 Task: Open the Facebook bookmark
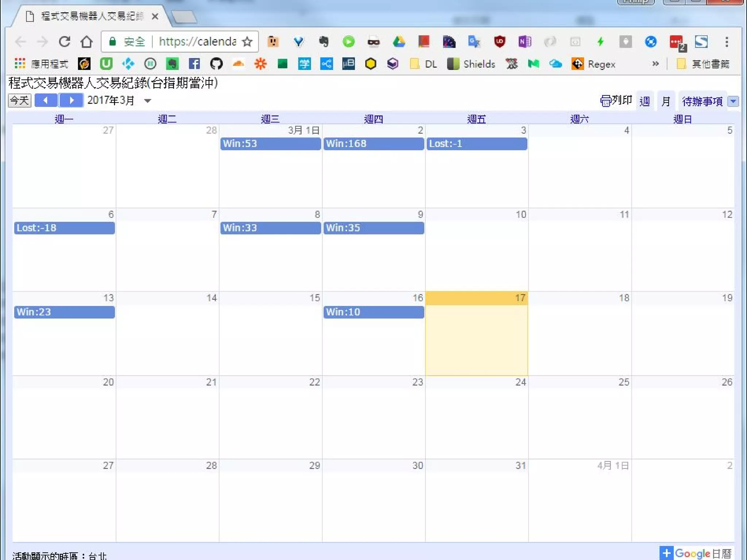coord(194,64)
